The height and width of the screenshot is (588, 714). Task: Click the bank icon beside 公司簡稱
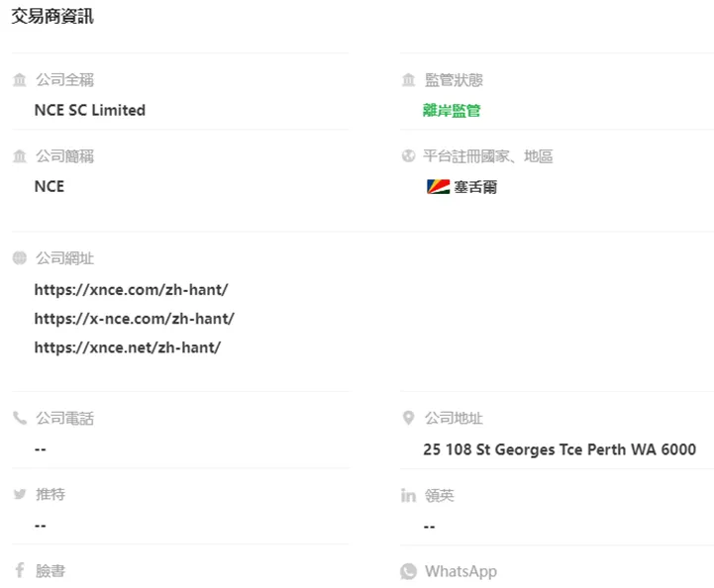(x=20, y=156)
